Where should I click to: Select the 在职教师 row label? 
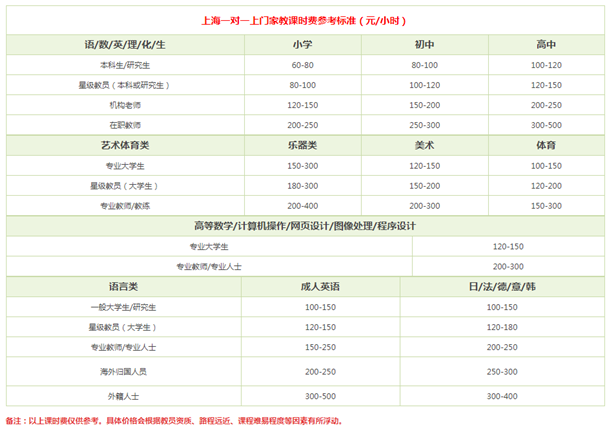pyautogui.click(x=126, y=124)
